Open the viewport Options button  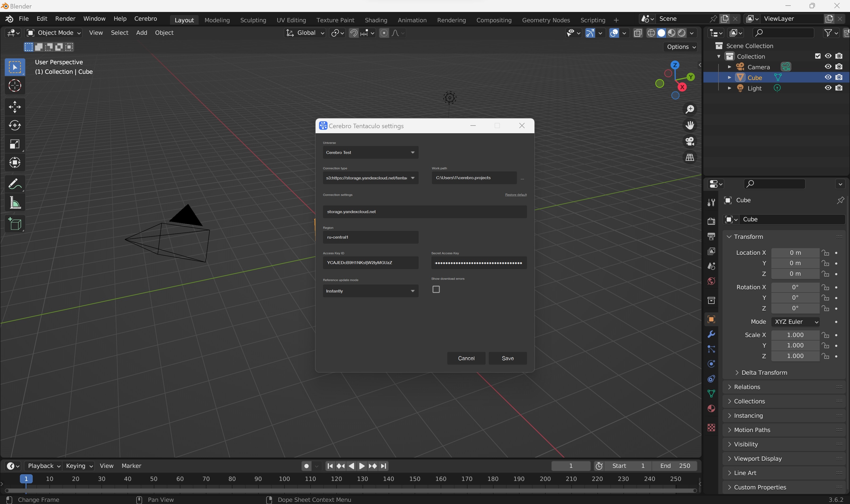[681, 47]
